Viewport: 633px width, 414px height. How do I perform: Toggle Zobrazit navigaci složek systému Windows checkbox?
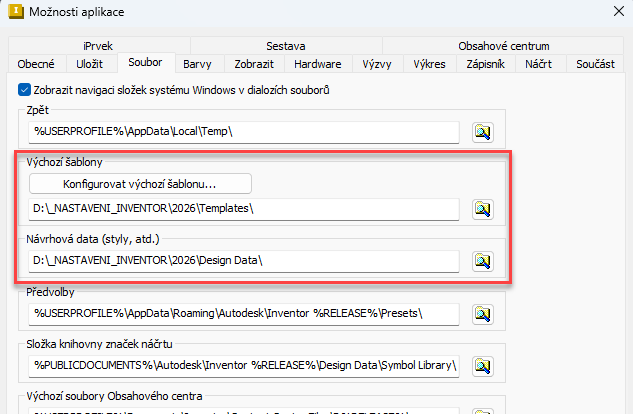25,90
